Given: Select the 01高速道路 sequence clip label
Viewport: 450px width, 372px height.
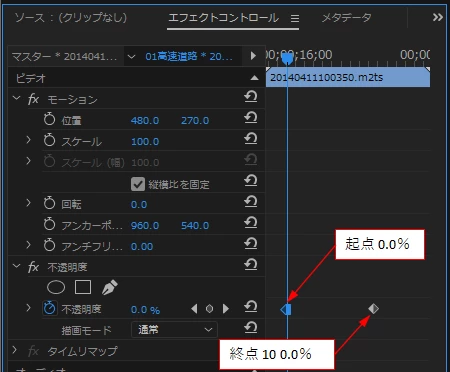Looking at the screenshot, I should [189, 57].
